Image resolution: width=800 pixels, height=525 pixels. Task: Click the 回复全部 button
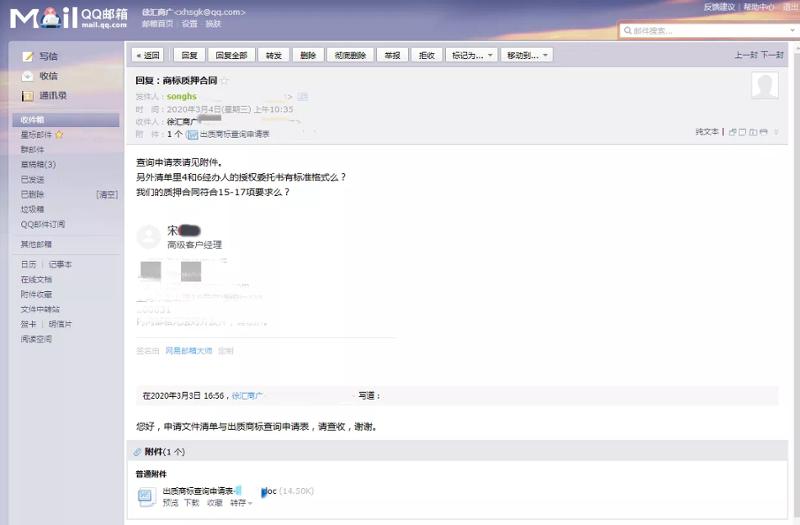[231, 55]
